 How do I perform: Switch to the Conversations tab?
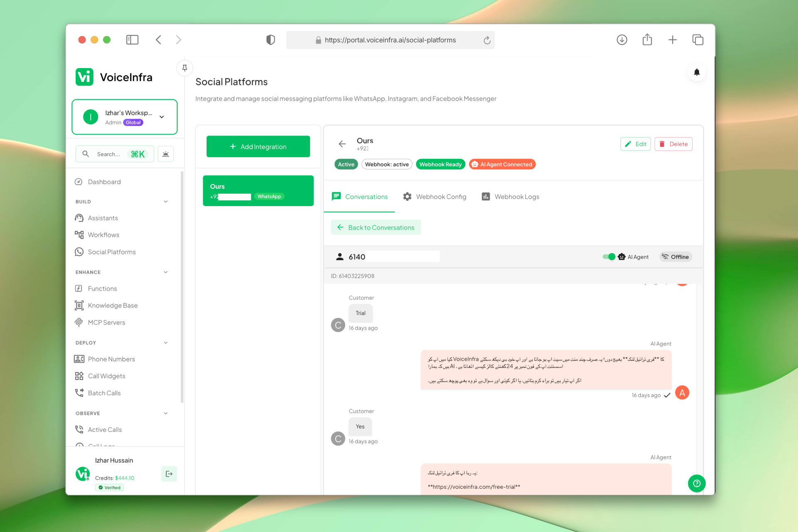(x=360, y=197)
